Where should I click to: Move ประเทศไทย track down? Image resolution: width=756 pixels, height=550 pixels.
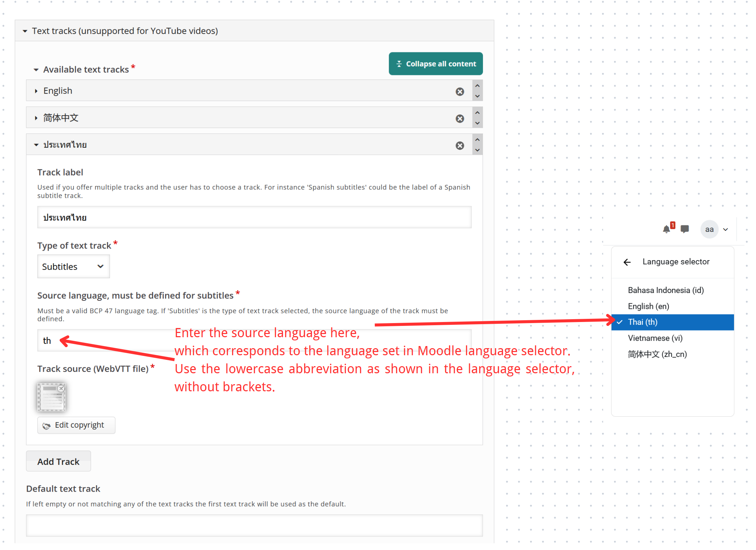(477, 150)
